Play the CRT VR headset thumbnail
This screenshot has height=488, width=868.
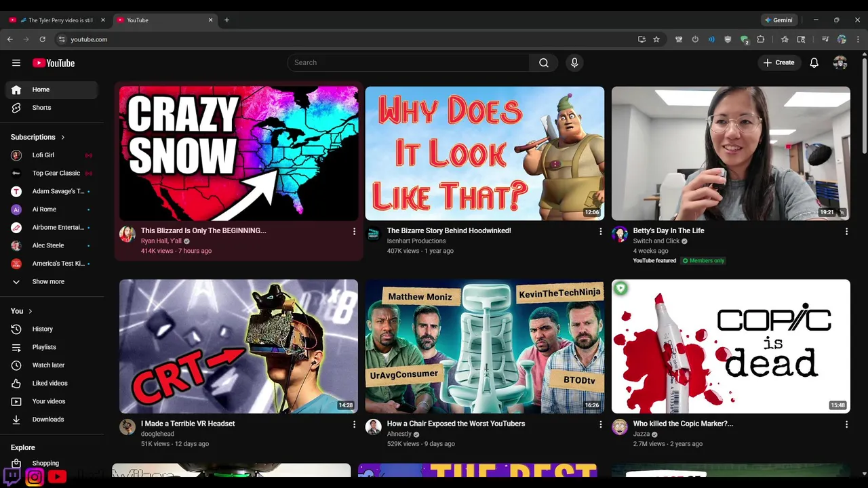pyautogui.click(x=239, y=346)
